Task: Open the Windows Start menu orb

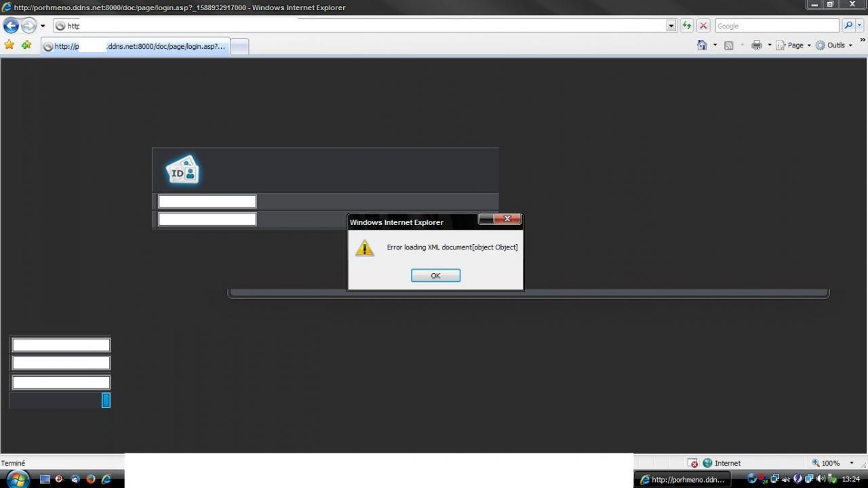Action: point(18,479)
